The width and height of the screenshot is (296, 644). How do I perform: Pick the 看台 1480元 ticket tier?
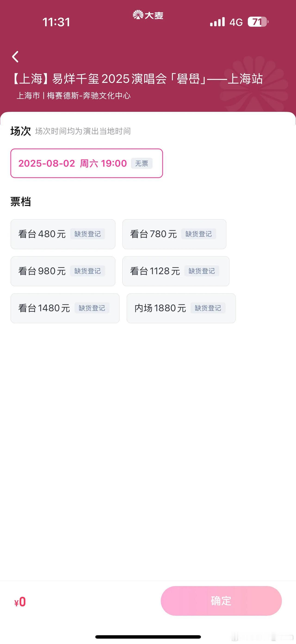pyautogui.click(x=65, y=308)
